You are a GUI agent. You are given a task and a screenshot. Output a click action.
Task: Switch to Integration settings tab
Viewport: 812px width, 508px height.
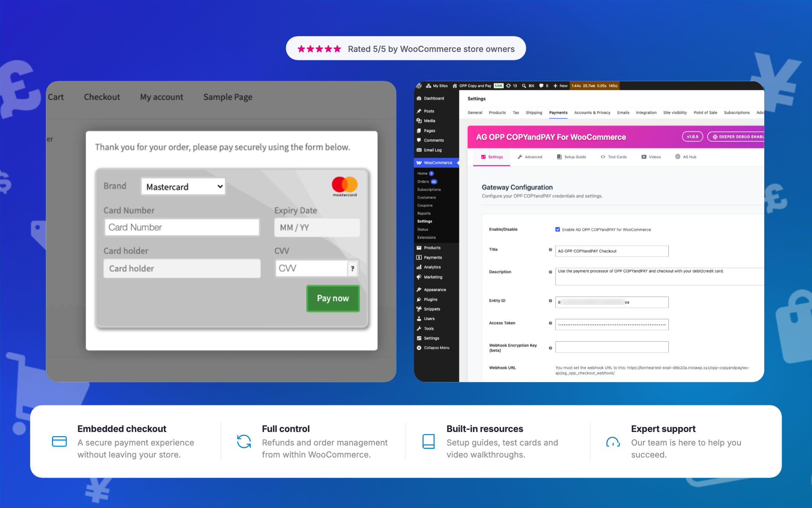[646, 113]
